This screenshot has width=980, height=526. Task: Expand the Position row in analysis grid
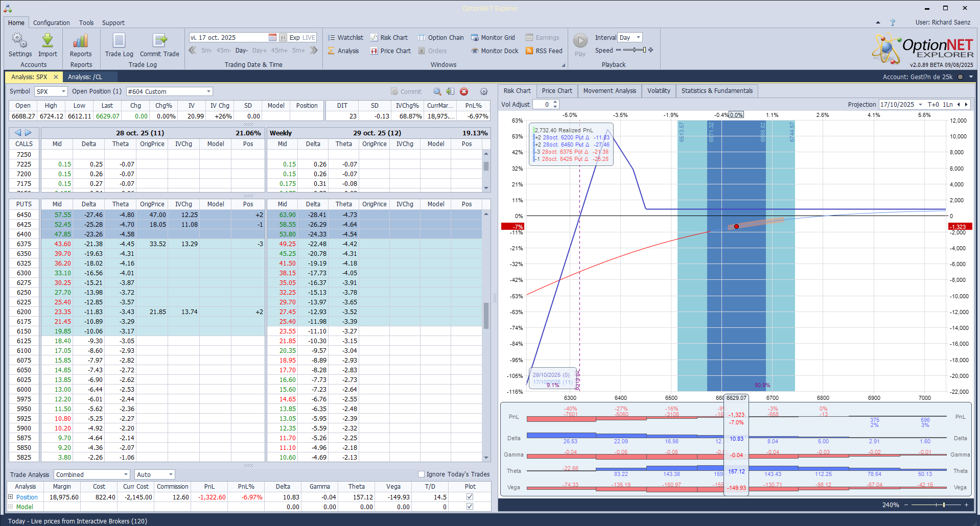tap(11, 497)
